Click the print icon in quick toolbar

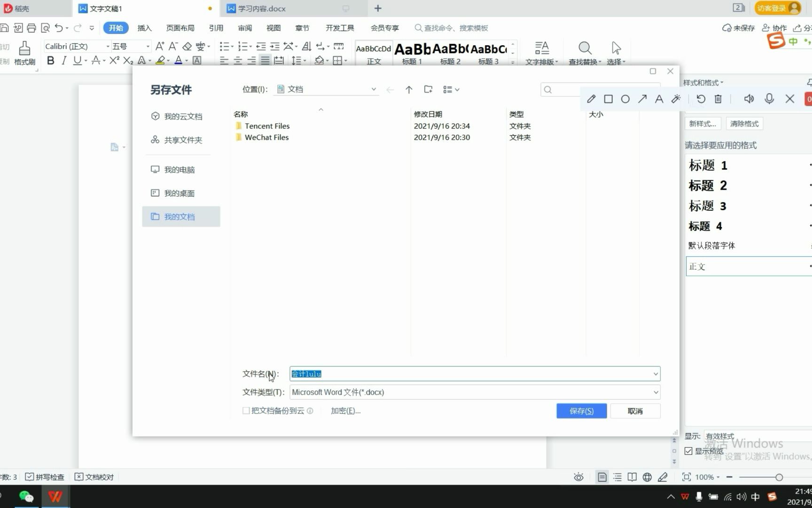(31, 28)
